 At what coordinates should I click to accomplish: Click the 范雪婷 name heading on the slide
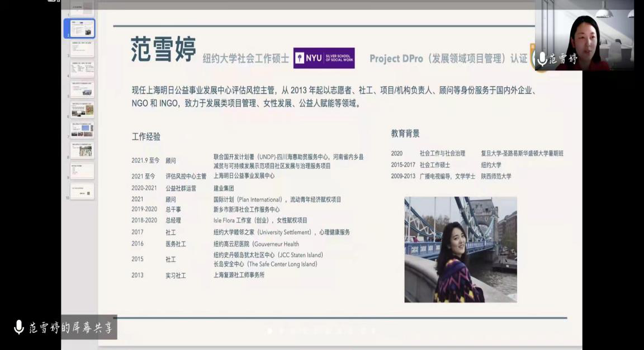[163, 50]
